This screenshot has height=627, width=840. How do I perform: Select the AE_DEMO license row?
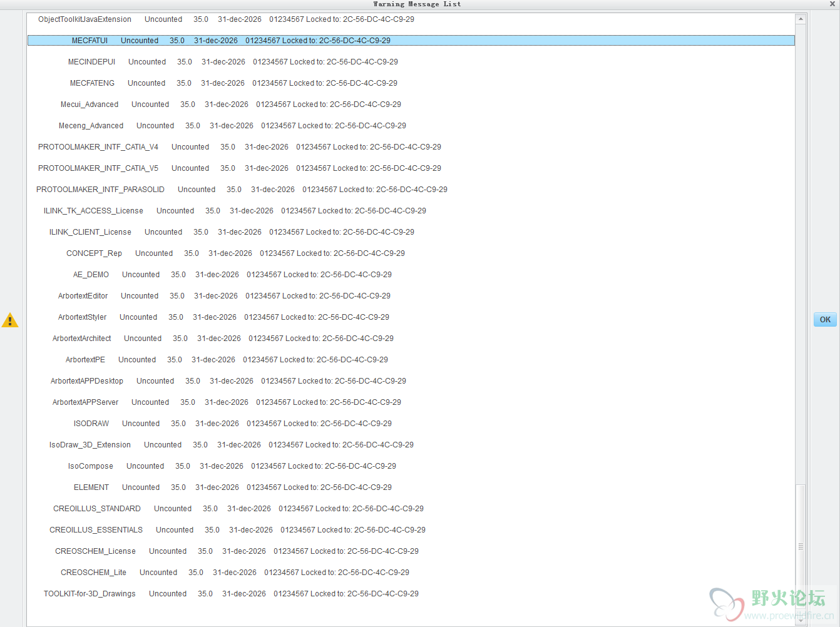tap(411, 275)
